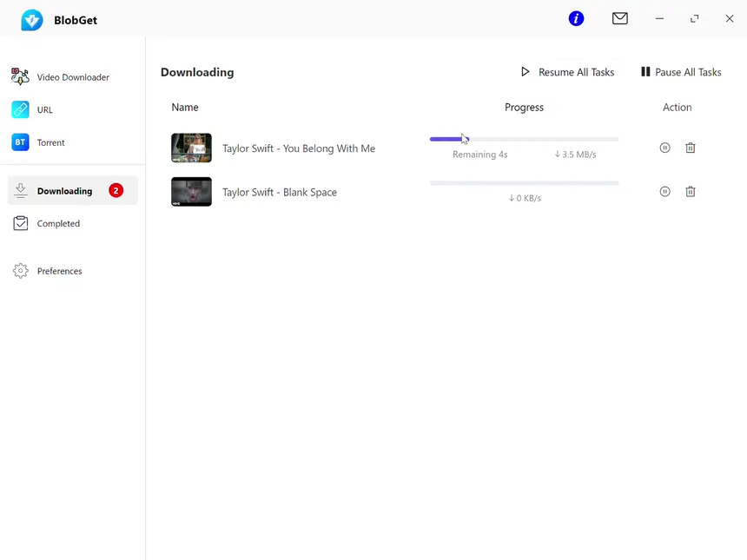The image size is (747, 560).
Task: Pause the You Belong With Me download
Action: (x=664, y=148)
